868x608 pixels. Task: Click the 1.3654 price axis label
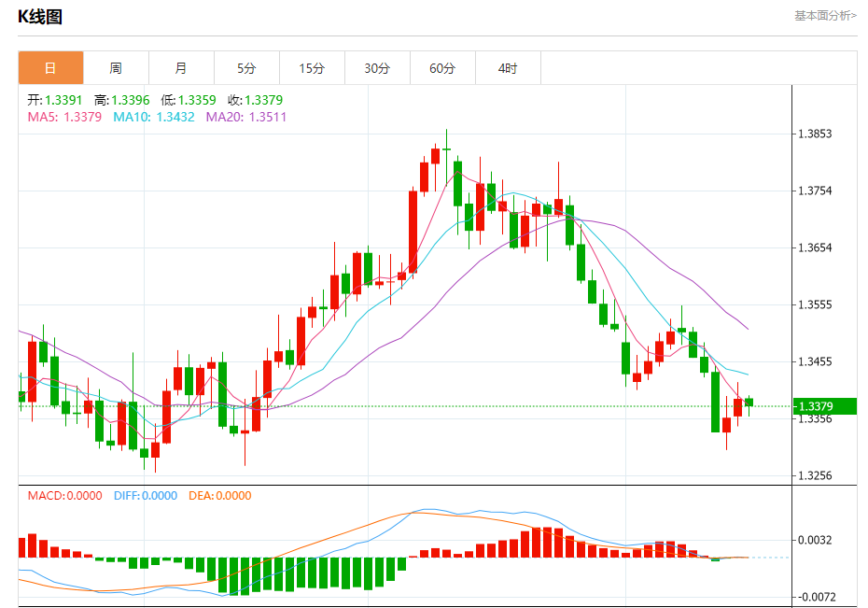(815, 247)
